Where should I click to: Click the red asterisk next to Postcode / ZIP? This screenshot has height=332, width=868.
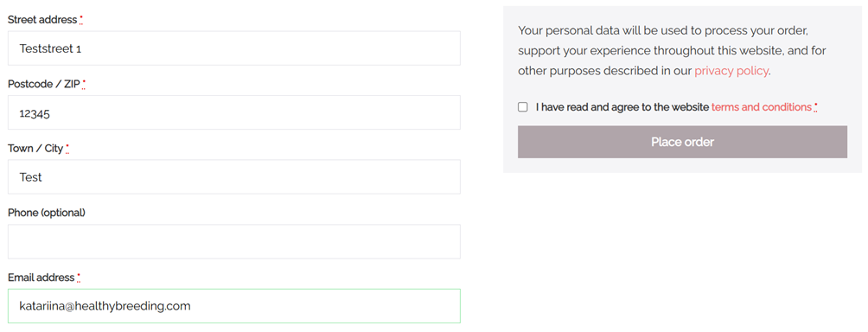click(84, 85)
